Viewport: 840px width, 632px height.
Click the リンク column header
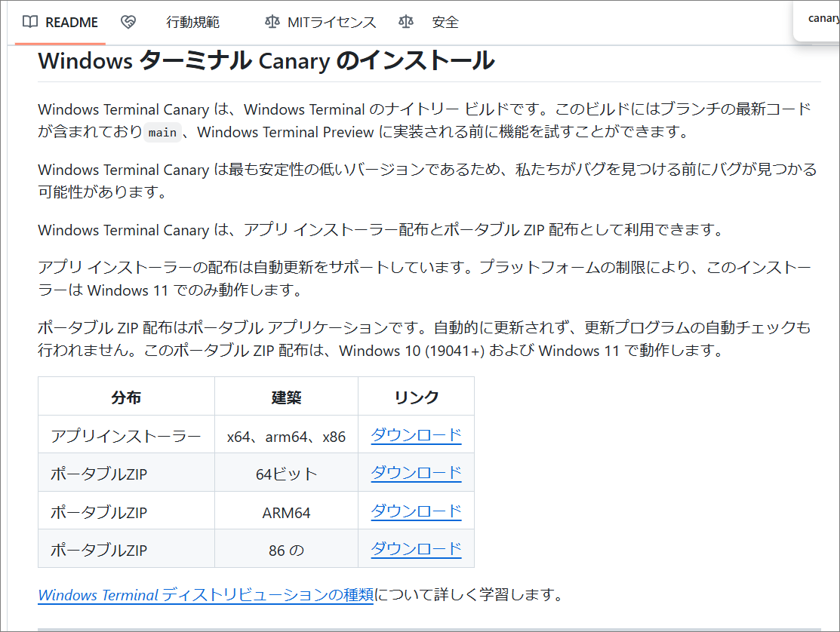(x=417, y=397)
